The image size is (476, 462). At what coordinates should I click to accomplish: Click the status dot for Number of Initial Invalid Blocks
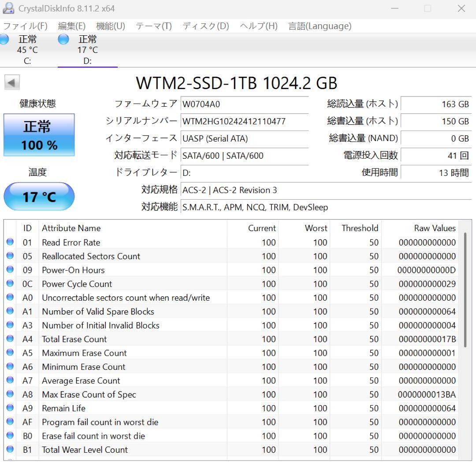point(10,324)
